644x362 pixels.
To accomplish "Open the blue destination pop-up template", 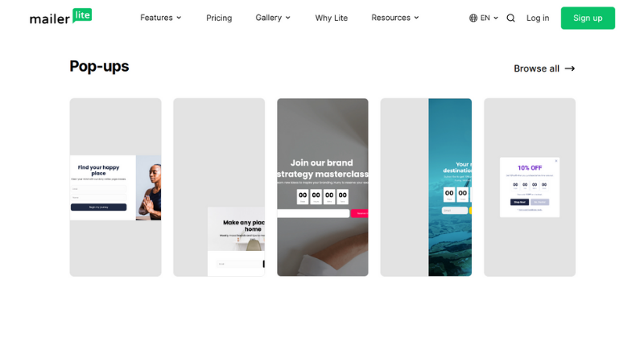I will point(426,187).
